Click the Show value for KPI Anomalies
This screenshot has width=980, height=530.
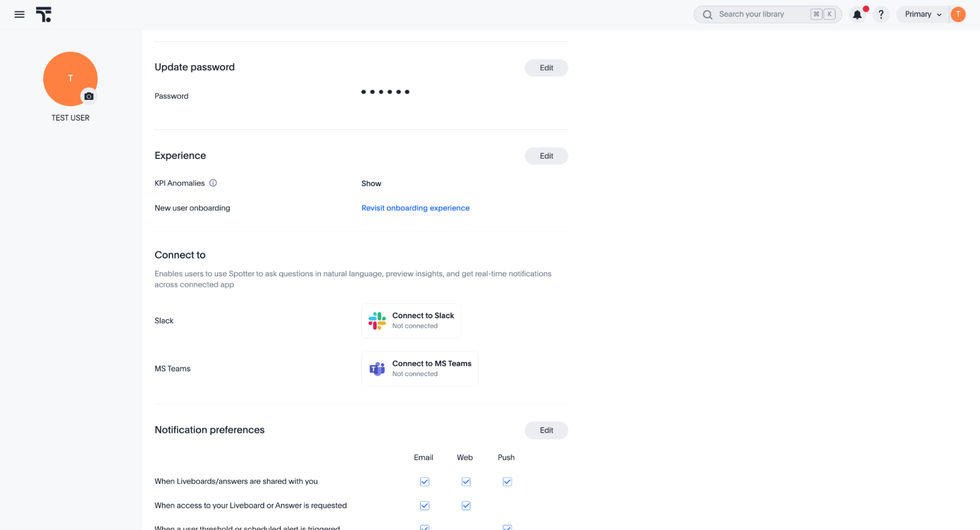click(x=371, y=183)
